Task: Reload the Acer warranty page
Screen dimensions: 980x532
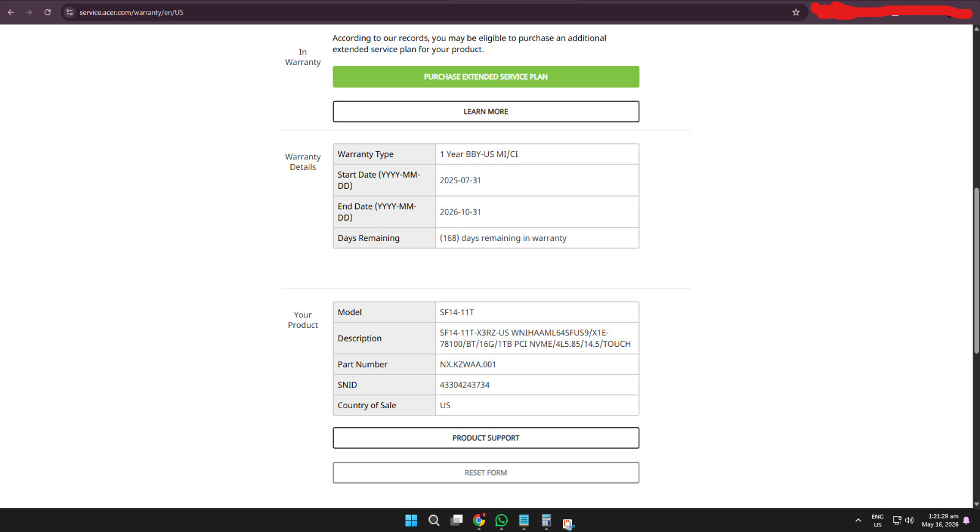Action: tap(47, 12)
